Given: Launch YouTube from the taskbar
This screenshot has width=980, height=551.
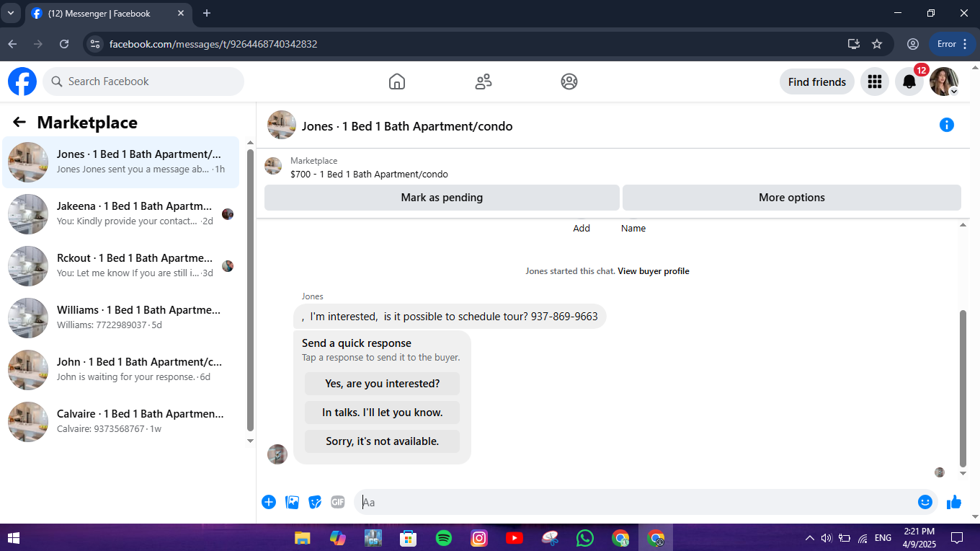Looking at the screenshot, I should (514, 537).
